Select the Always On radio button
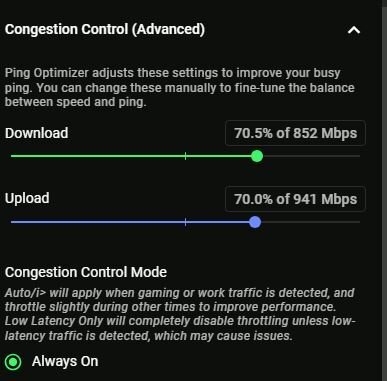The image size is (387, 381). [13, 362]
